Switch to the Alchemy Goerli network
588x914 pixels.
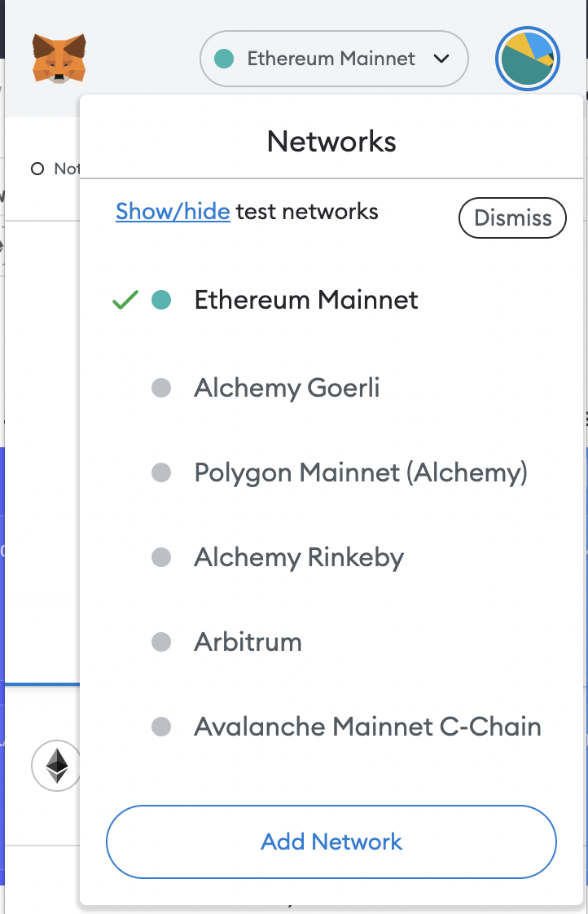287,388
